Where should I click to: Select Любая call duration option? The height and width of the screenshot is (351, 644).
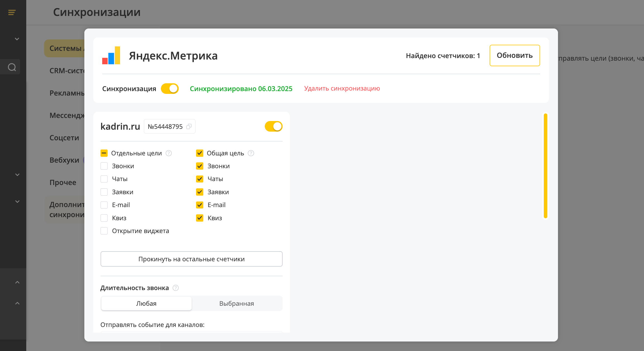click(x=146, y=303)
